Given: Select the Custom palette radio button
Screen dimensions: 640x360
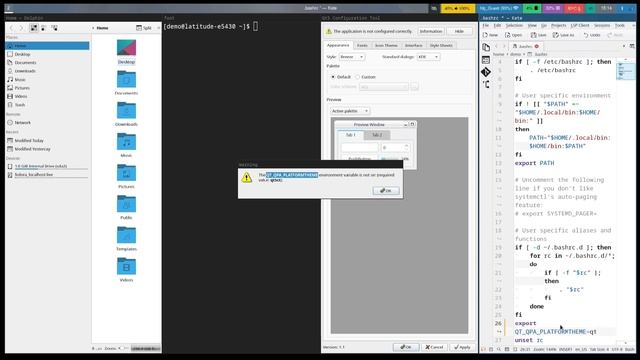Looking at the screenshot, I should coord(358,77).
